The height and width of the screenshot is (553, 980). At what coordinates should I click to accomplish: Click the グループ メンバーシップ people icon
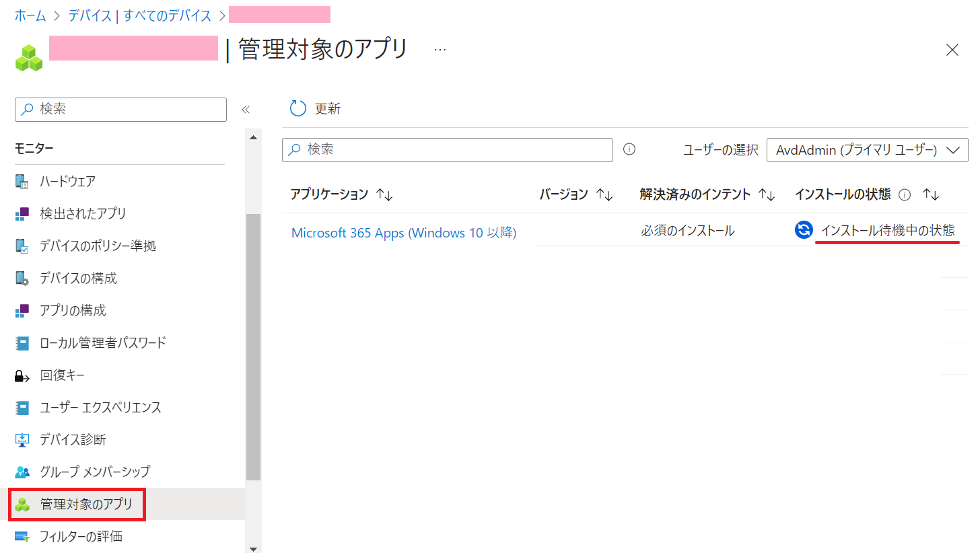tap(22, 472)
